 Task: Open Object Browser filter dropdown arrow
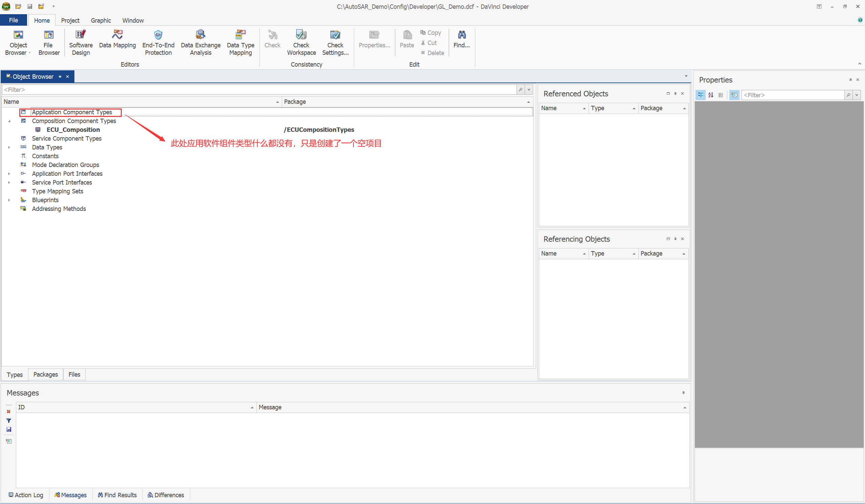[529, 90]
